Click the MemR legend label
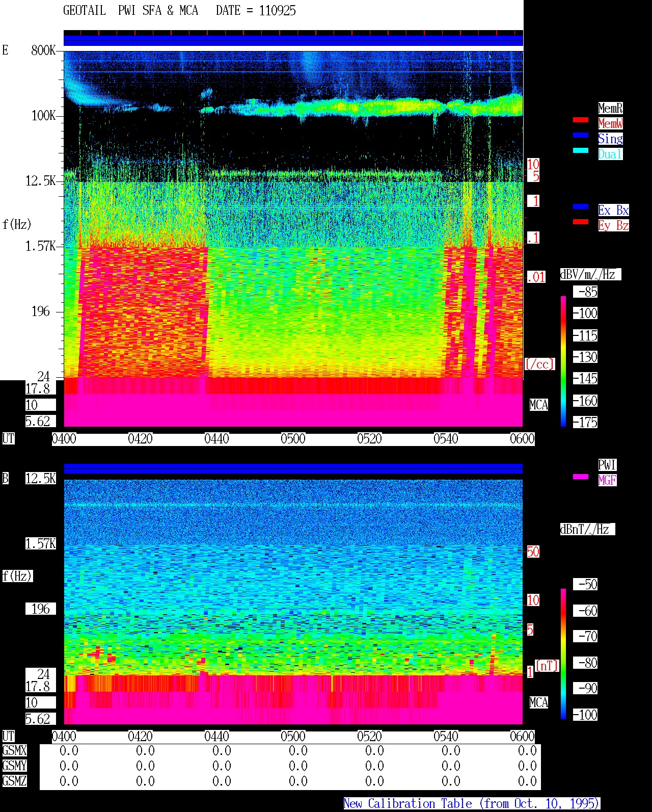Screen dimensions: 652x812 point(610,108)
